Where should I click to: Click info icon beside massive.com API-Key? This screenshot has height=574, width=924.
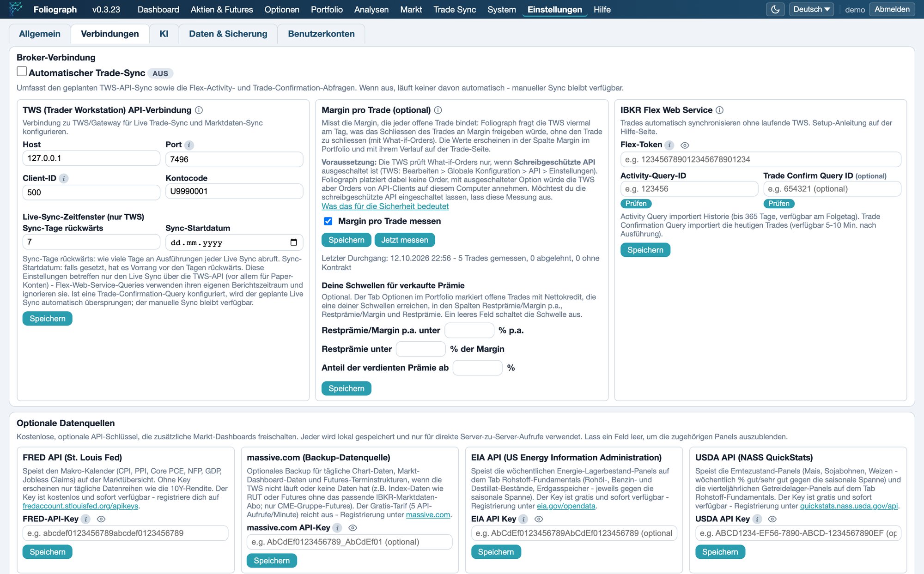tap(337, 528)
